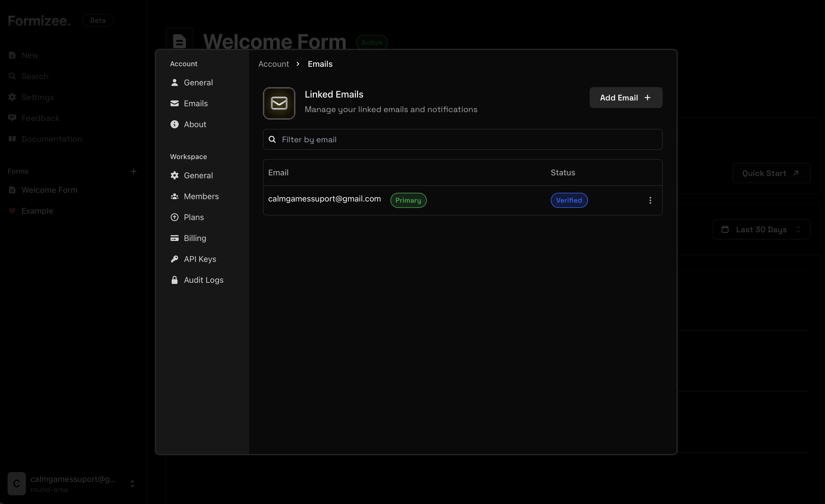Click the info icon beside About
This screenshot has height=504, width=825.
click(x=175, y=124)
